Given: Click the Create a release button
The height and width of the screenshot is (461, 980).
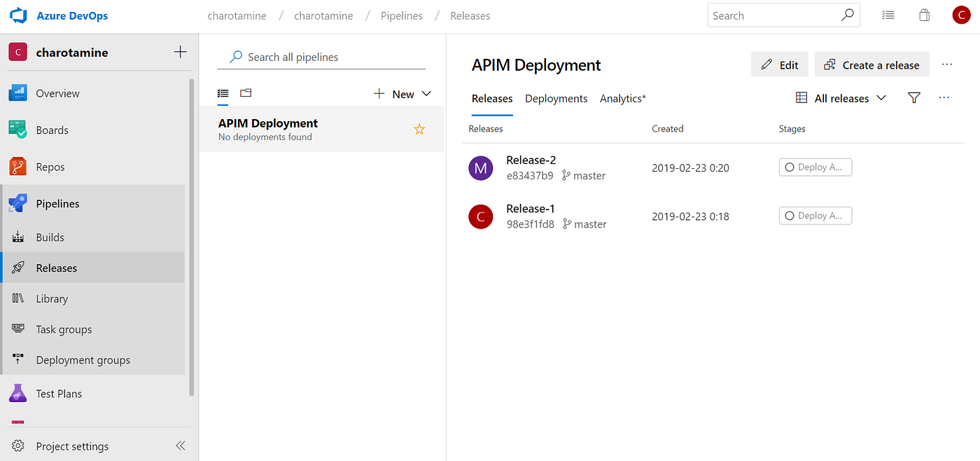Looking at the screenshot, I should (x=871, y=64).
